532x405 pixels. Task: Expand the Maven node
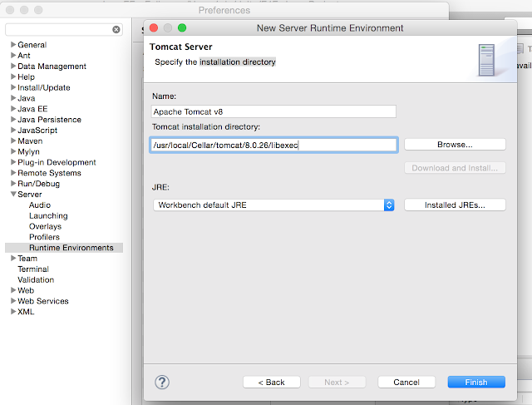click(x=13, y=141)
